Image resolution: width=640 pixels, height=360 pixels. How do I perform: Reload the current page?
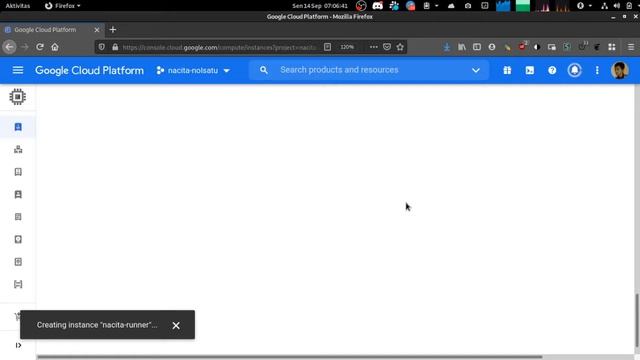40,47
